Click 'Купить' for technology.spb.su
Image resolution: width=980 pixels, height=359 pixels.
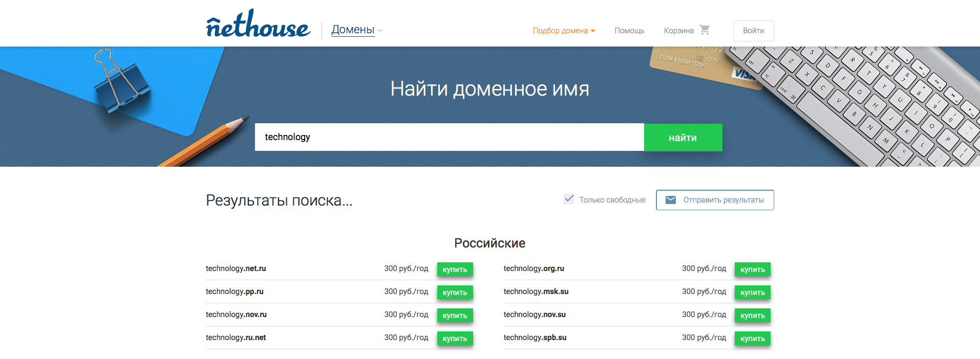pos(752,339)
